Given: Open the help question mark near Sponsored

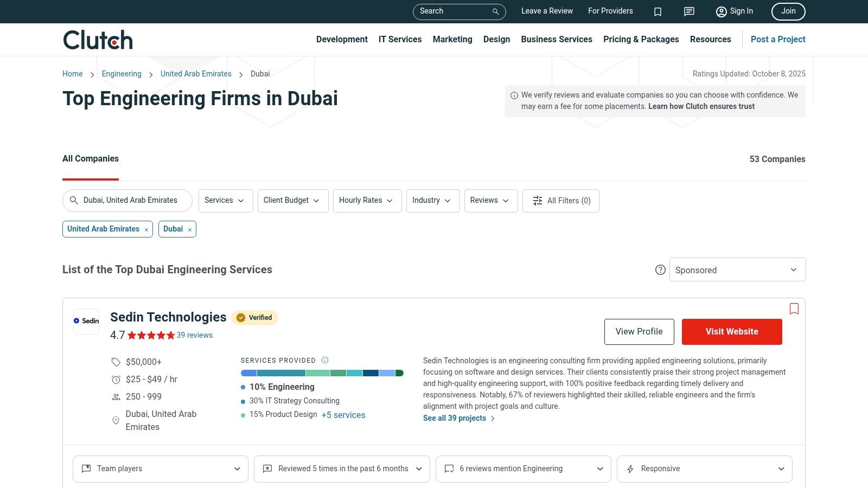Looking at the screenshot, I should [660, 269].
